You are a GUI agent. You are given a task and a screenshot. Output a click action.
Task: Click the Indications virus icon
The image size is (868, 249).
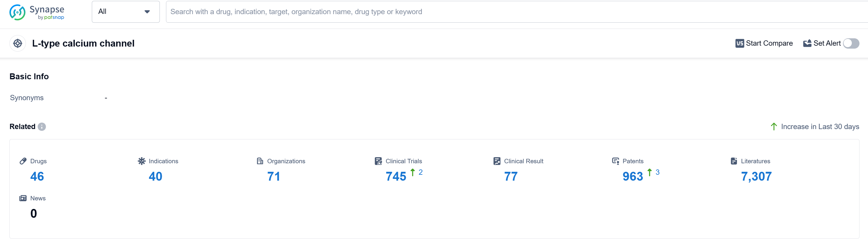(x=142, y=161)
